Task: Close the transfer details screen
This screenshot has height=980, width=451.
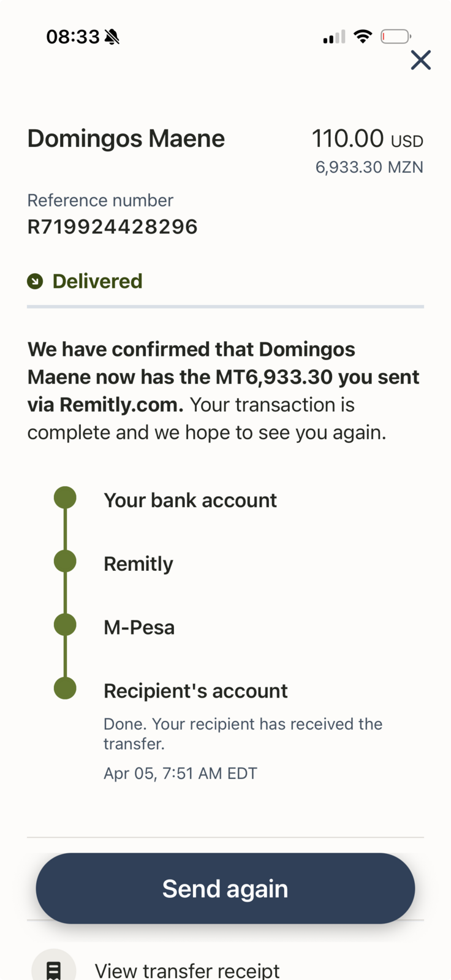Action: point(420,60)
